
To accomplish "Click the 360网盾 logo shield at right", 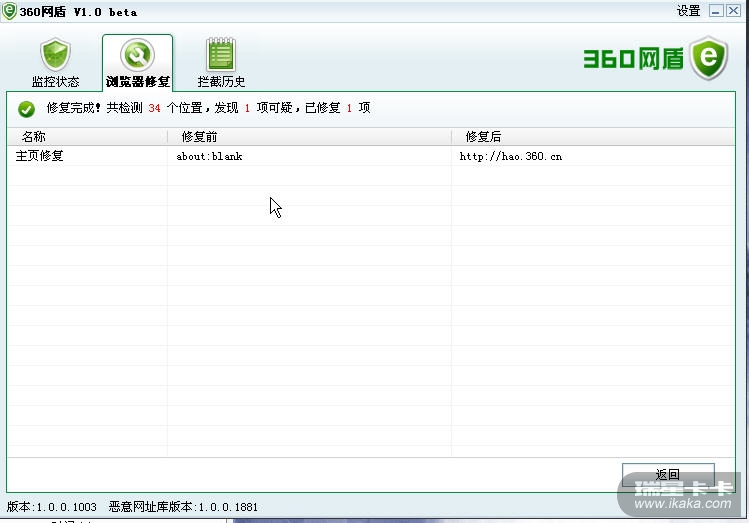I will (x=709, y=58).
